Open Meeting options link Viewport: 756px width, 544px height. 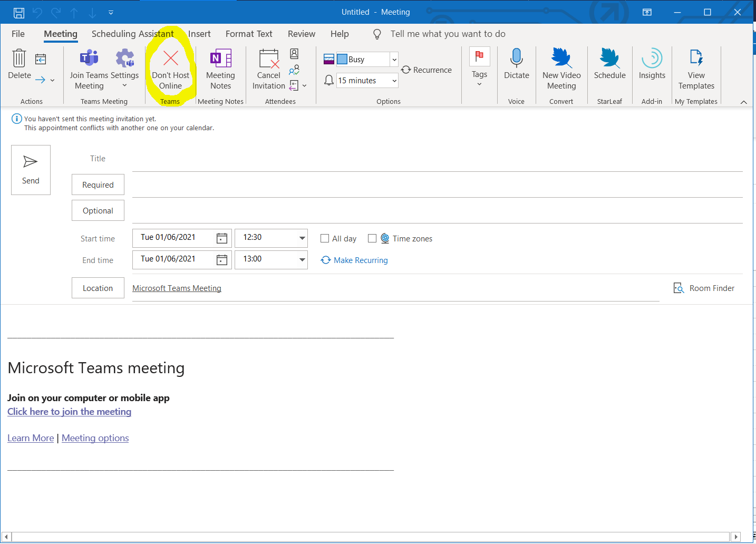tap(95, 438)
